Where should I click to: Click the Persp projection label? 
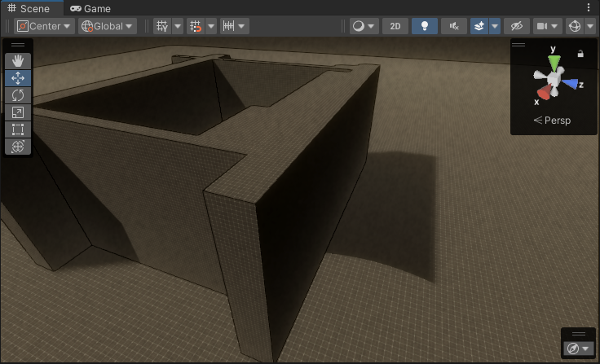pos(557,121)
